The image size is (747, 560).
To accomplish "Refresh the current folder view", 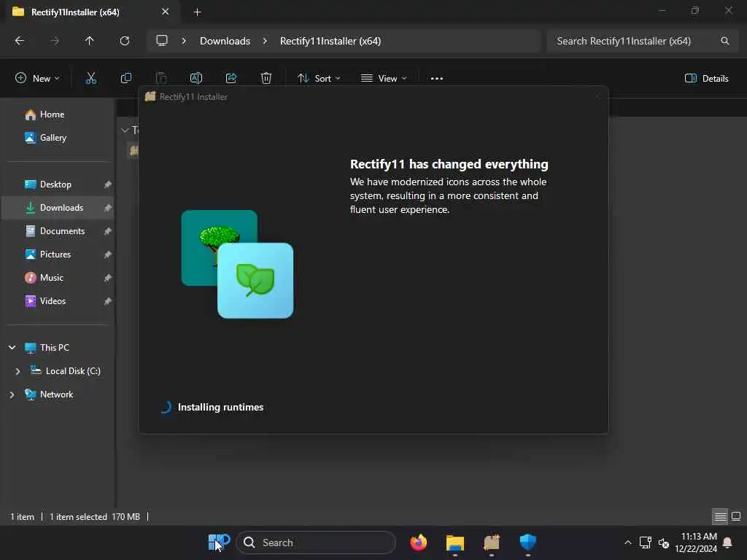I will [124, 41].
